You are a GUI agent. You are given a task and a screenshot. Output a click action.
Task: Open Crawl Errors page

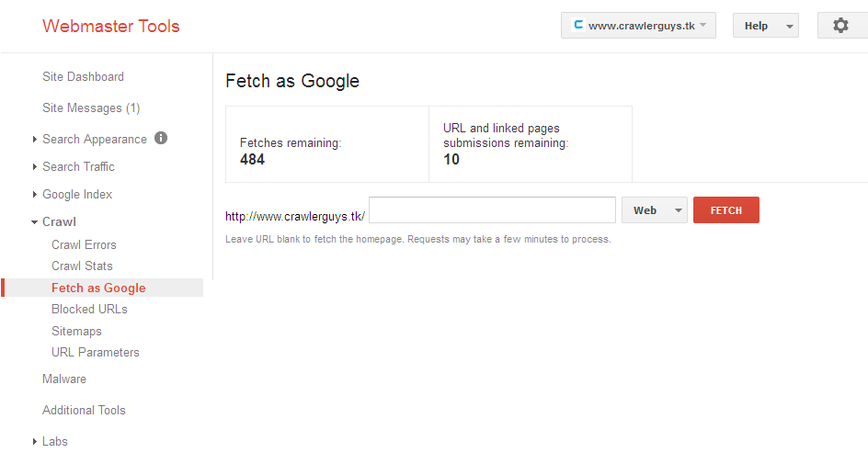pos(85,244)
